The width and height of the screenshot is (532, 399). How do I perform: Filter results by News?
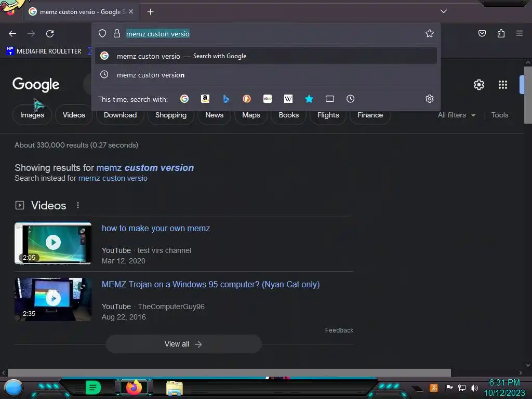pos(214,115)
